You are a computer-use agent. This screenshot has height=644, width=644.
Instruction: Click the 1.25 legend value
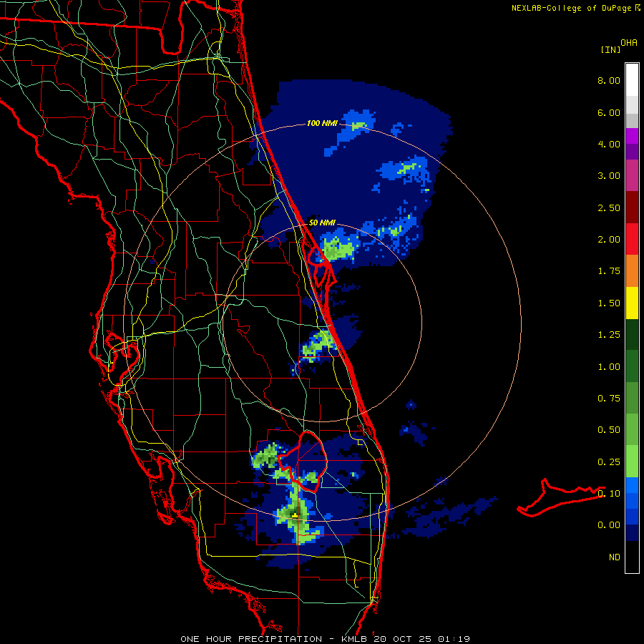[609, 335]
